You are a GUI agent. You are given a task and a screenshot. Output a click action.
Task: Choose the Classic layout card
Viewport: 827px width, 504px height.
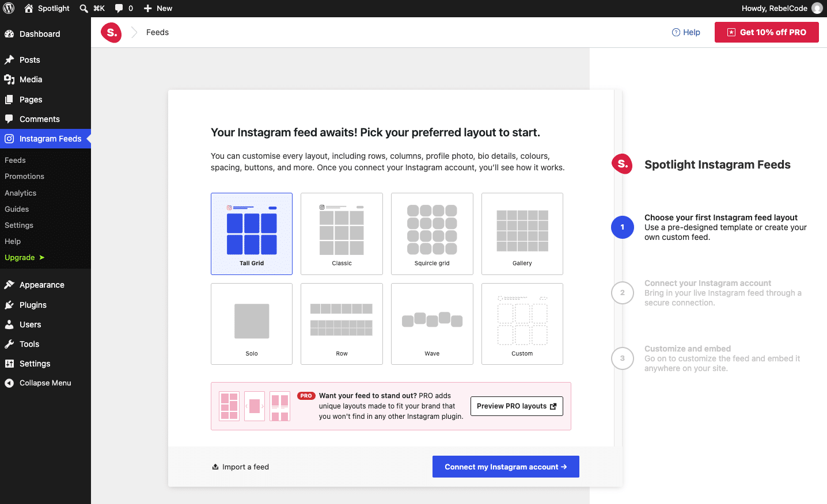(x=342, y=234)
